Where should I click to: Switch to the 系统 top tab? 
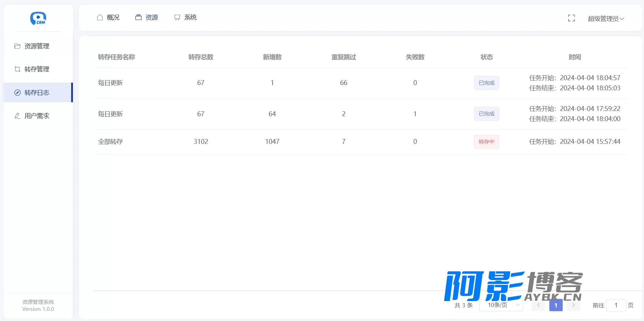coord(185,17)
